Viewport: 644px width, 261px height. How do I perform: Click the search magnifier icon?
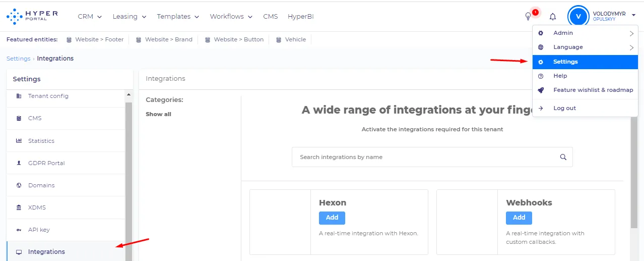tap(563, 157)
